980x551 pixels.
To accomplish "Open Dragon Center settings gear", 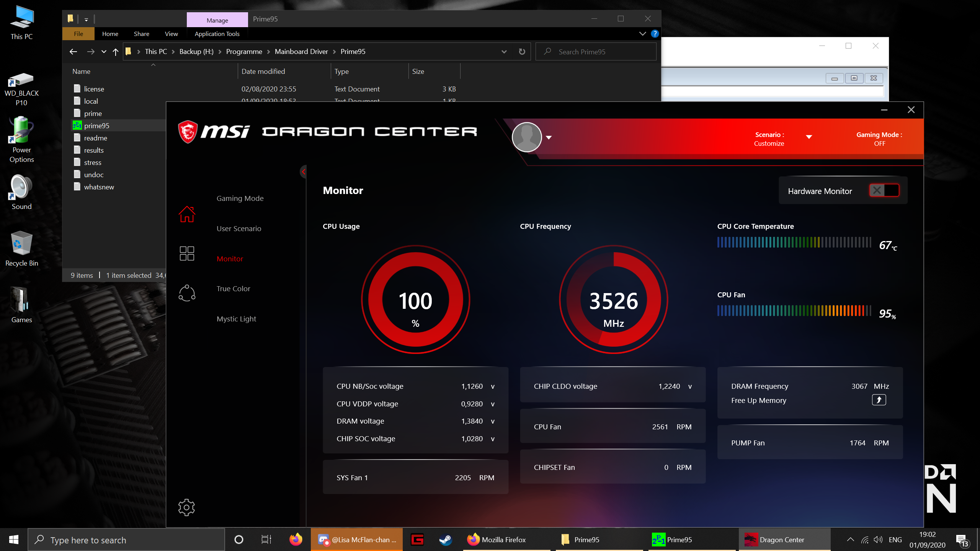I will (186, 507).
